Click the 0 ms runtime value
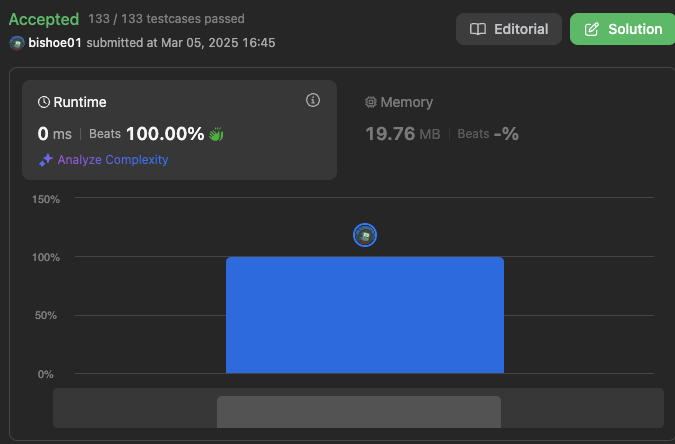The image size is (675, 444). tap(55, 134)
